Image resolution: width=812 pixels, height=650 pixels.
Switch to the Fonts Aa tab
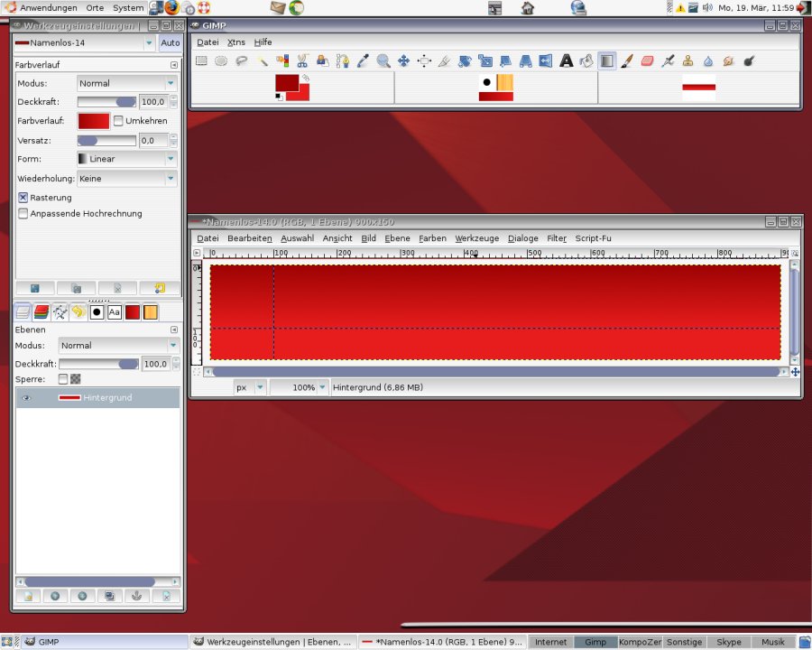[115, 312]
